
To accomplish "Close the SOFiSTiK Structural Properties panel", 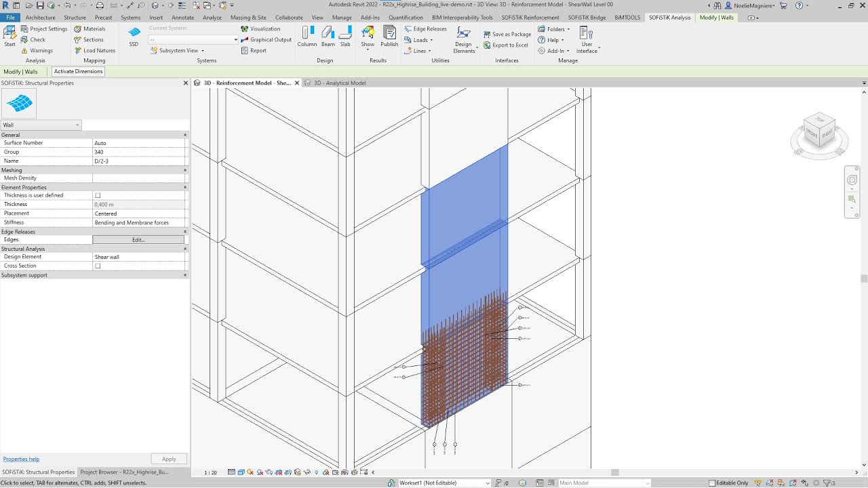I will coord(186,83).
